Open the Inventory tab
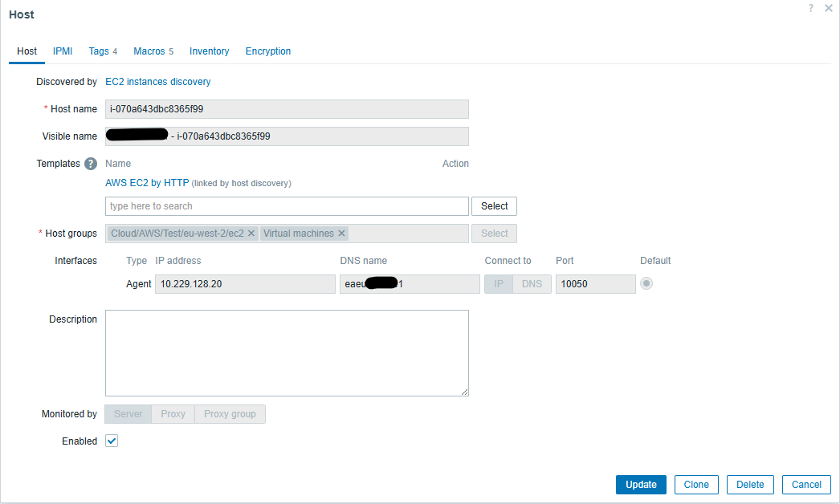 coord(209,51)
